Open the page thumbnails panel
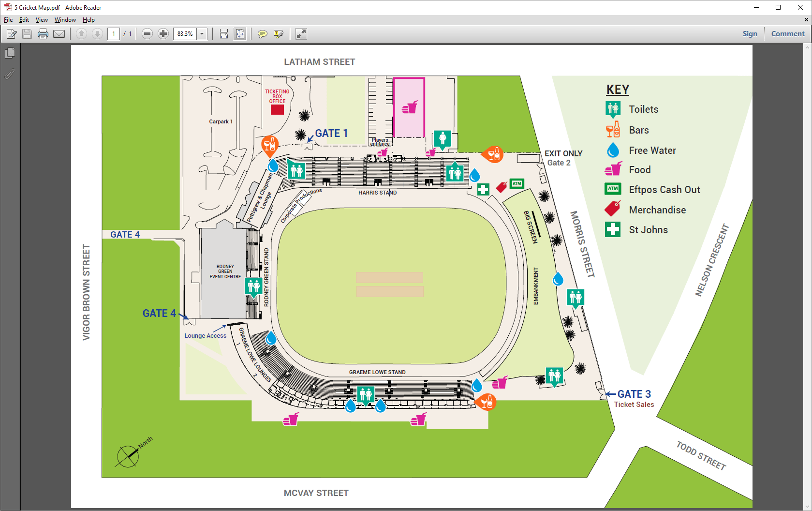This screenshot has width=812, height=511. click(10, 53)
